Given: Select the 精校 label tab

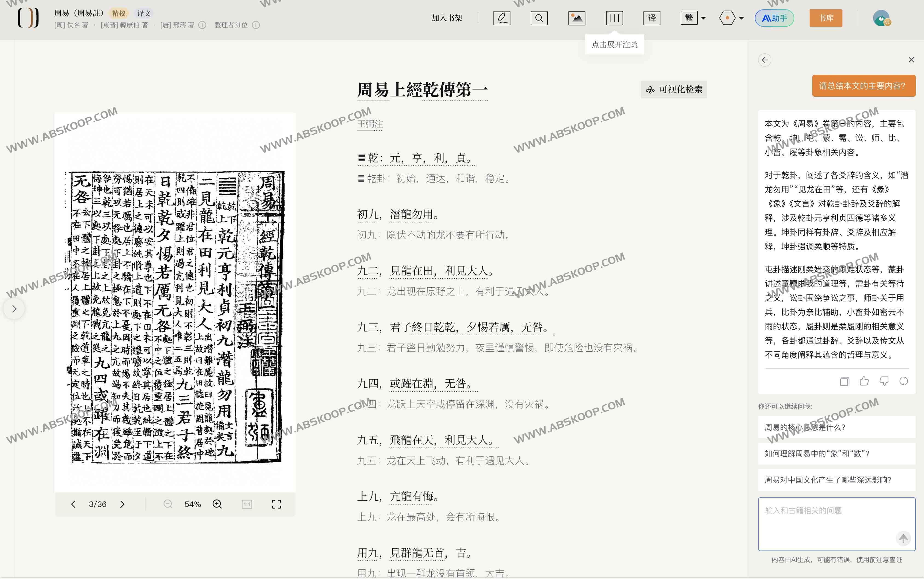Looking at the screenshot, I should point(119,13).
